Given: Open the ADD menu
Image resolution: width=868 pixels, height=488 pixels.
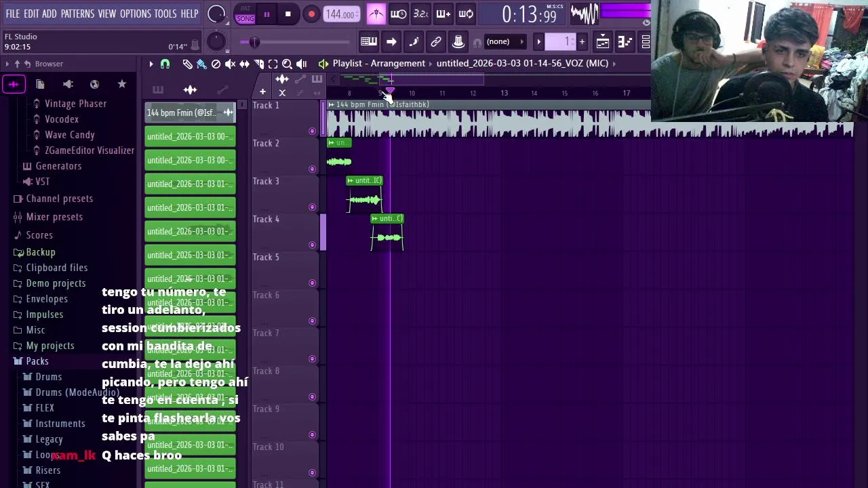Looking at the screenshot, I should click(50, 14).
